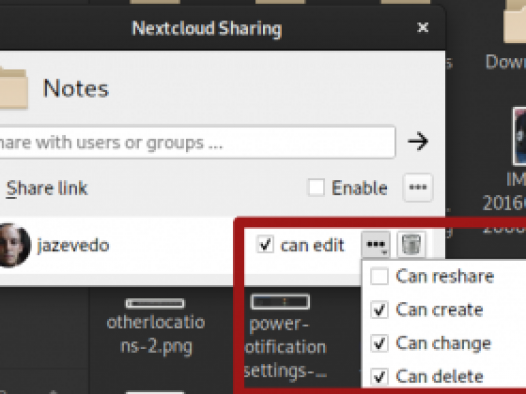The height and width of the screenshot is (394, 526).
Task: Uncheck the Can change permission
Action: point(379,343)
